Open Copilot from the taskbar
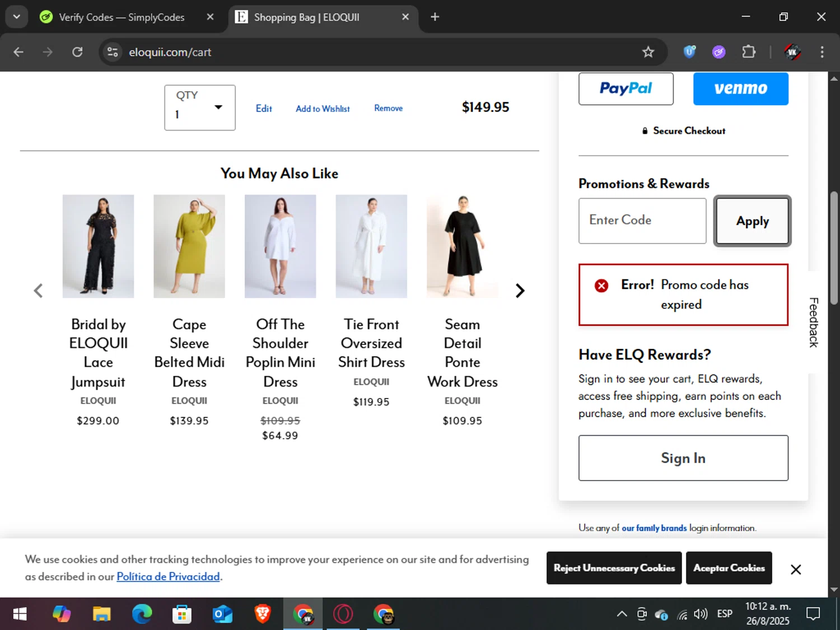 click(x=62, y=614)
